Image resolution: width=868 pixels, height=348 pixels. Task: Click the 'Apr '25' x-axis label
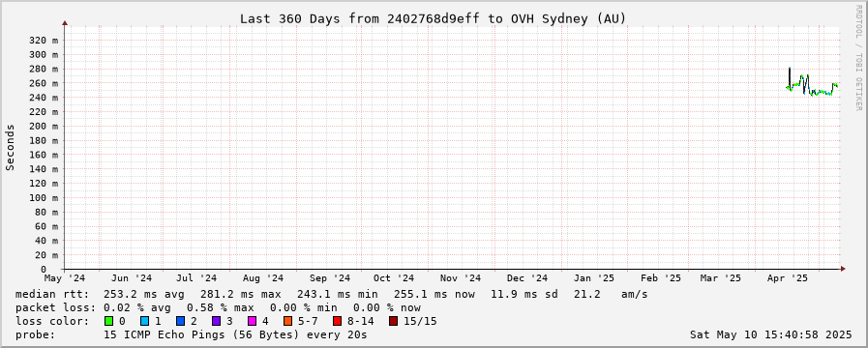pos(788,277)
